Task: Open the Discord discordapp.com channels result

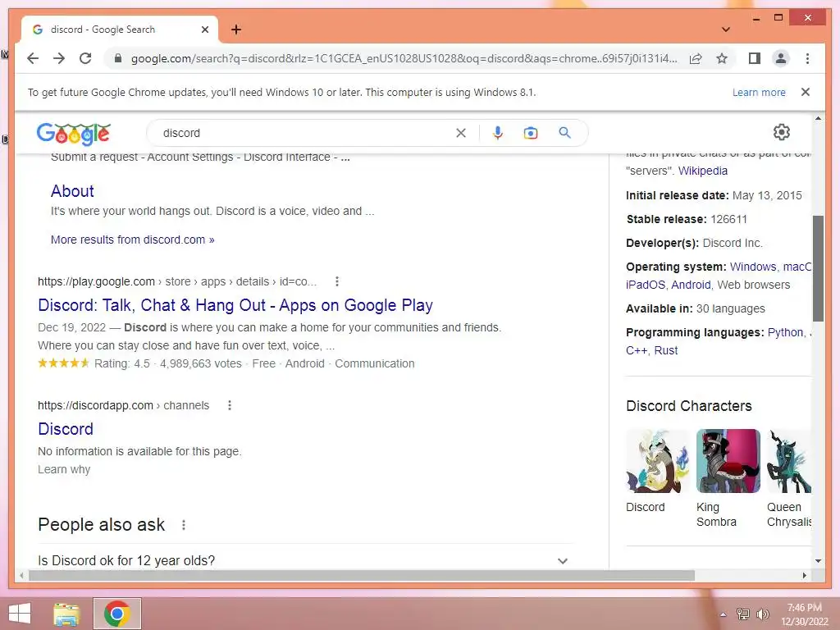Action: pyautogui.click(x=66, y=428)
